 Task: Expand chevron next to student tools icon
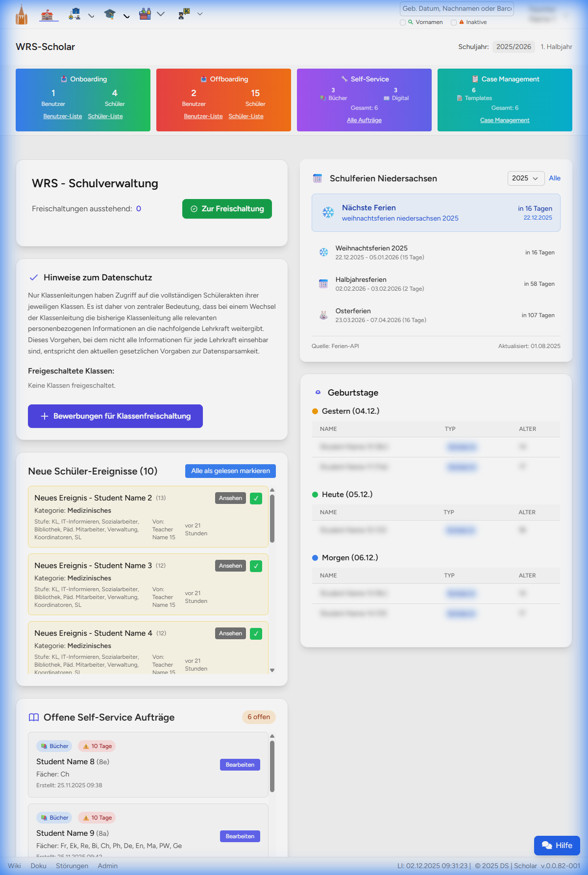coord(200,14)
